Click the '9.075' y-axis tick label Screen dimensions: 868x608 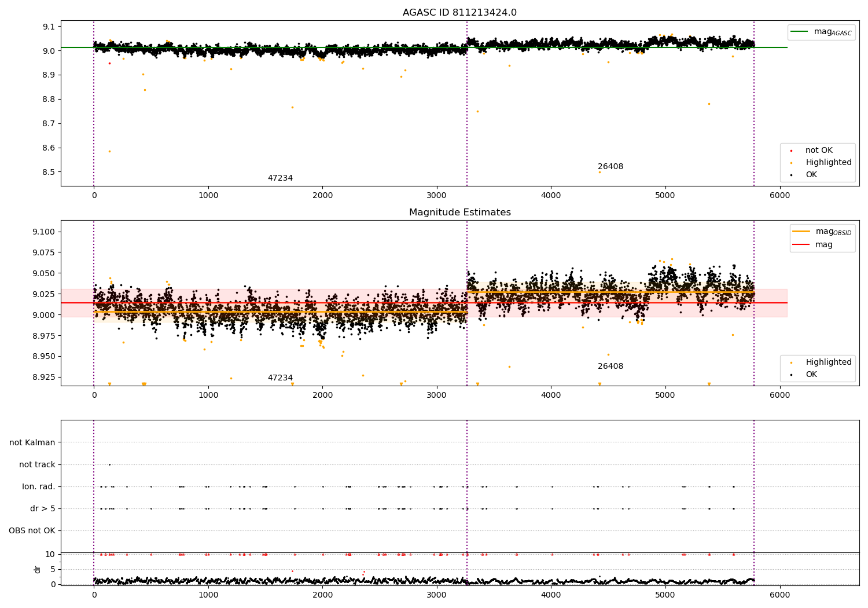(x=44, y=253)
